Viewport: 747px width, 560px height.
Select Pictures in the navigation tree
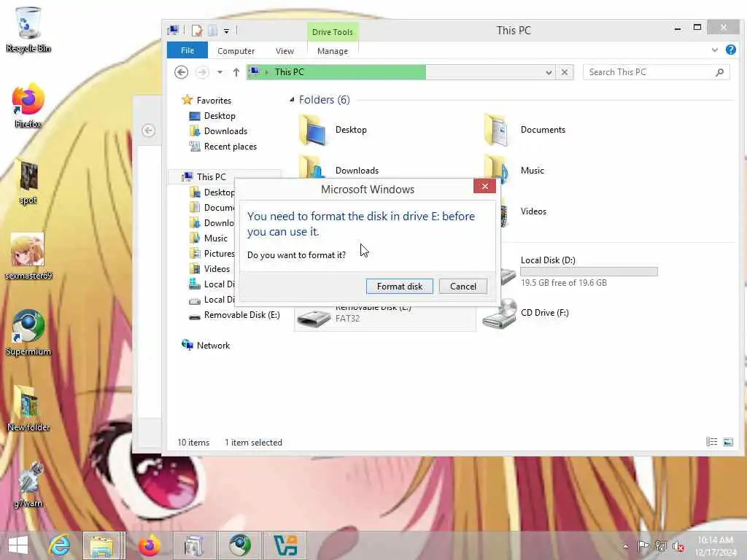(219, 253)
